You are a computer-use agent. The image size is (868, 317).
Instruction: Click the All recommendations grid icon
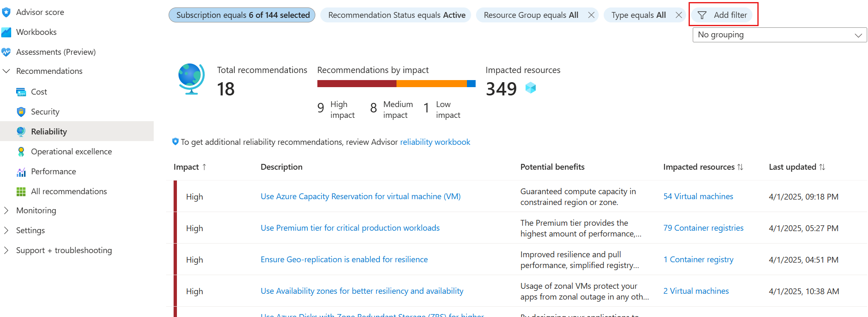21,191
